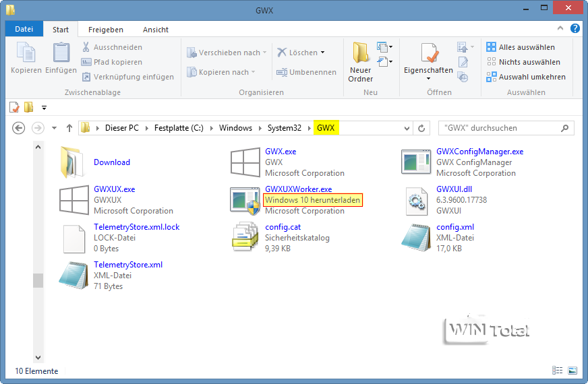This screenshot has width=588, height=384.
Task: Select TelemetryStore.xml.lock file
Action: (121, 238)
